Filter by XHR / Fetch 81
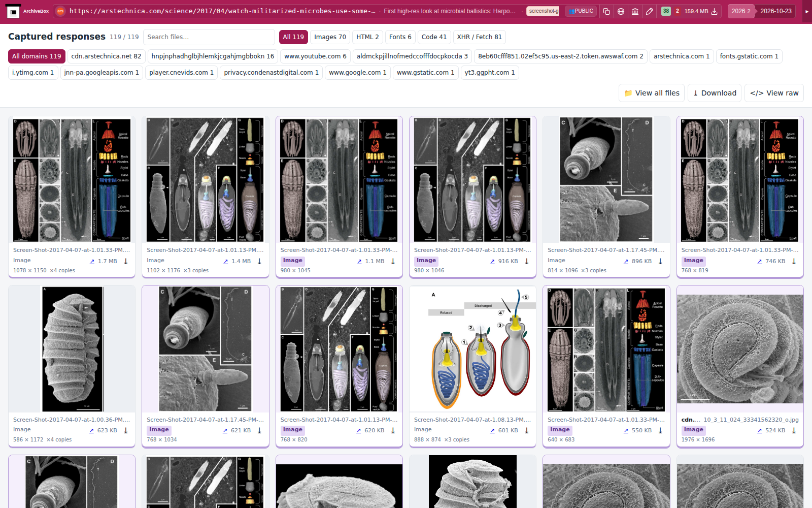 click(x=479, y=37)
